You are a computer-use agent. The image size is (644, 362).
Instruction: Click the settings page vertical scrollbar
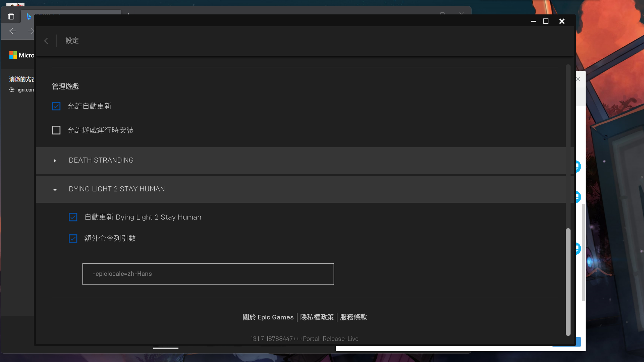tap(568, 282)
